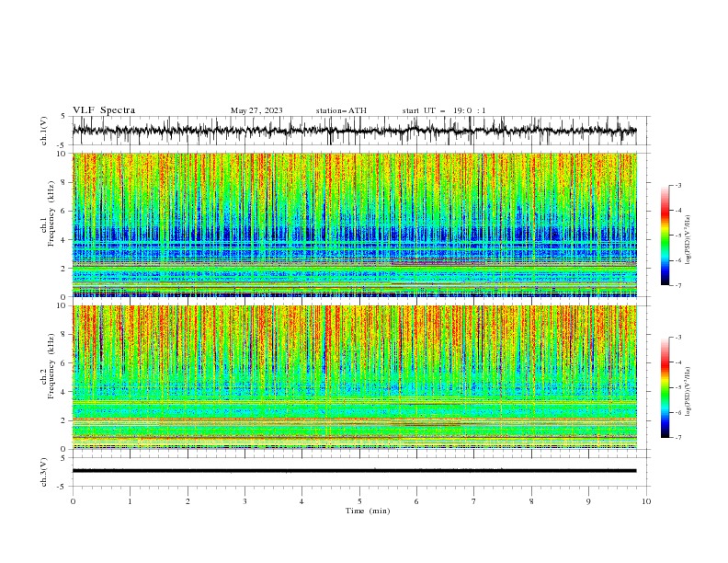This screenshot has height=563, width=728.
Task: Click the "8" tick on the time axis
Action: pos(531,501)
